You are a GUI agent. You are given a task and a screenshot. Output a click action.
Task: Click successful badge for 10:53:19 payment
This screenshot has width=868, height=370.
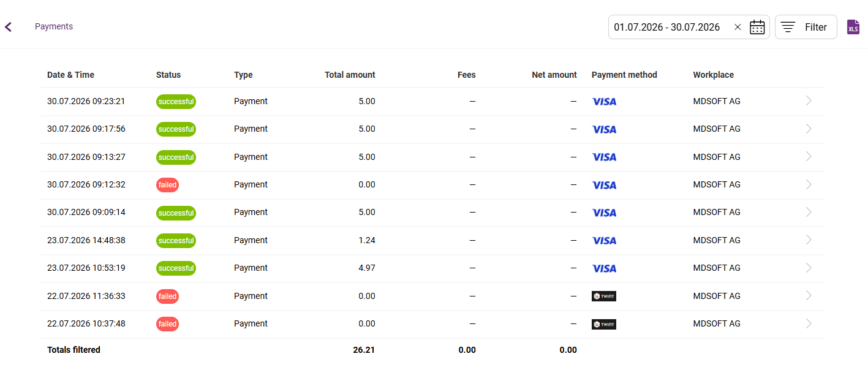pyautogui.click(x=176, y=268)
